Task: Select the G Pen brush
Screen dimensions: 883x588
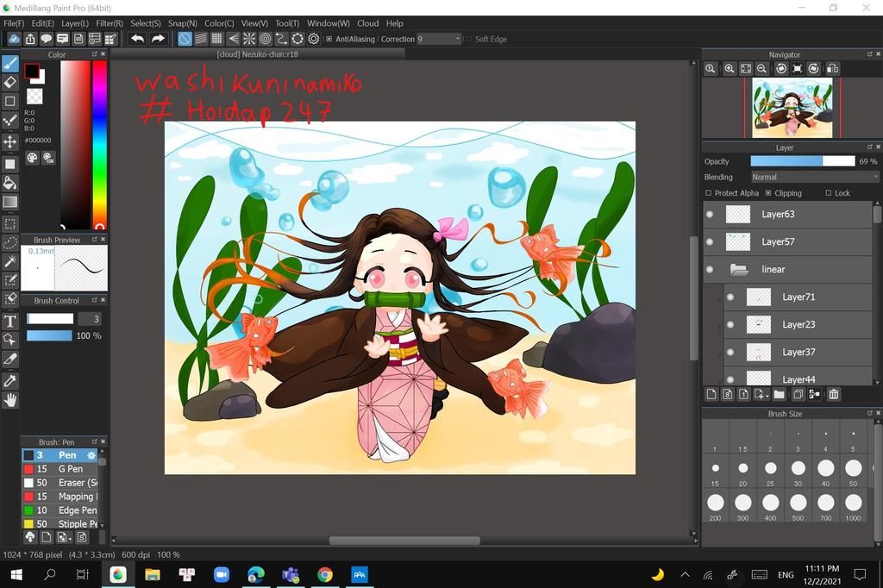Action: pos(61,469)
